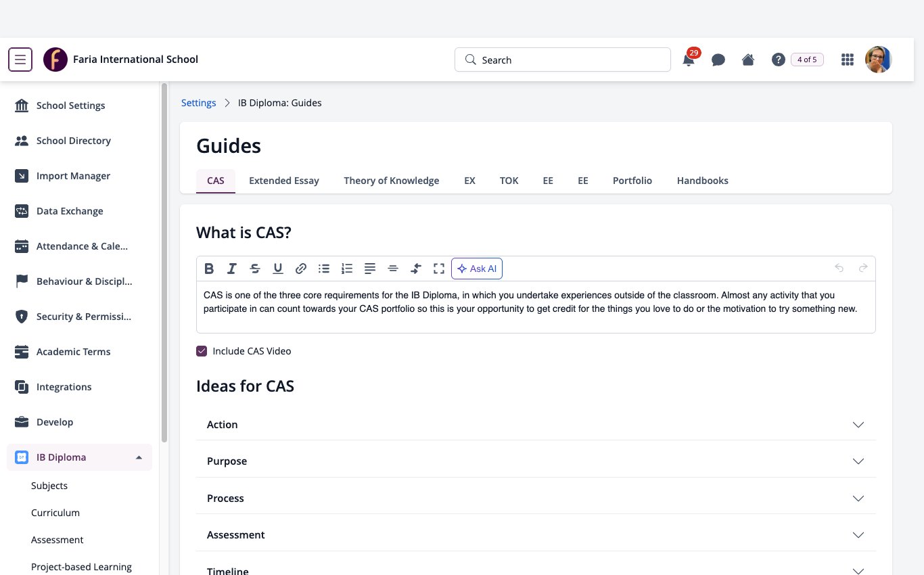Switch to the TOK tab
Screen dimensions: 924x575
click(509, 181)
